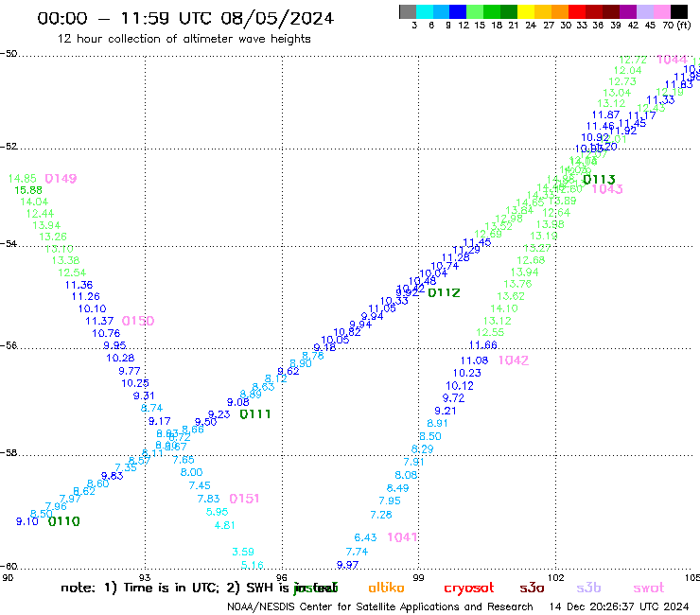Select the pink pass label 1043
This screenshot has height=615, width=700.
pyautogui.click(x=607, y=189)
